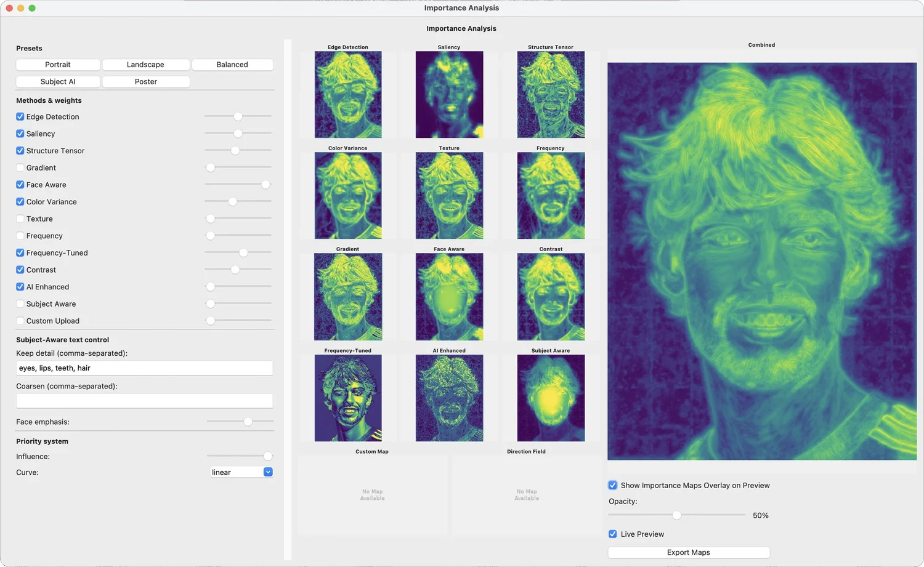924x567 pixels.
Task: Apply the Portrait preset
Action: point(58,65)
